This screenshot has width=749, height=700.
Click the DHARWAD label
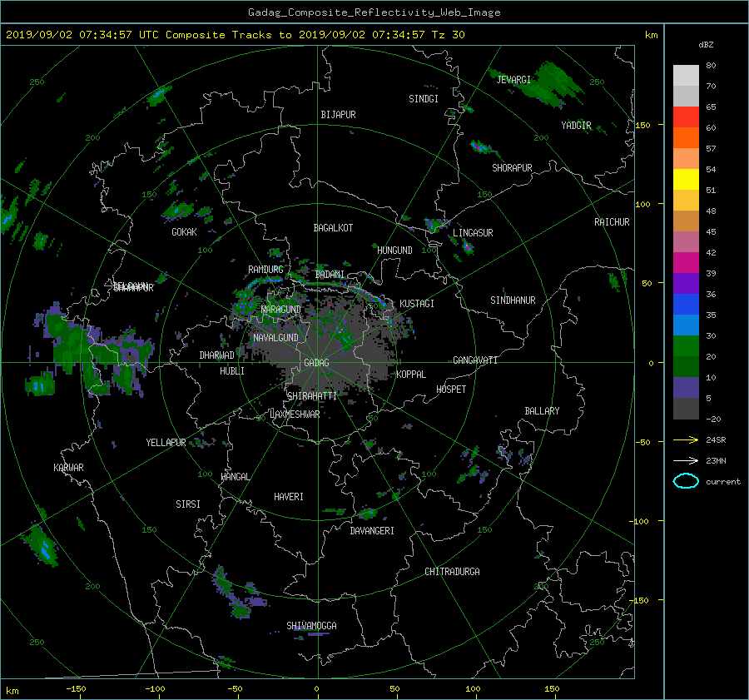(x=216, y=355)
